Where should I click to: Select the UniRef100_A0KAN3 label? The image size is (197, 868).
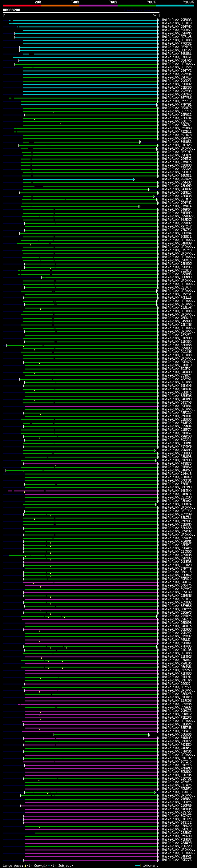(x=177, y=768)
